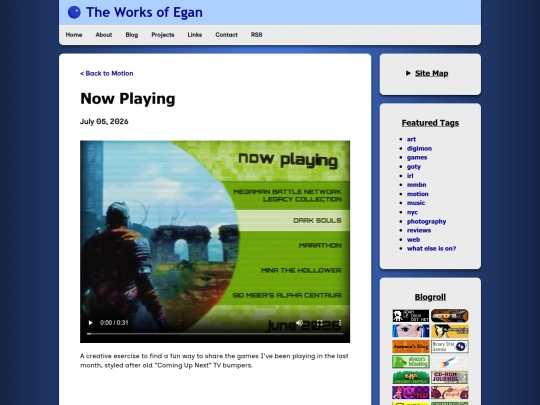Open the white badge with colorful comet
The width and height of the screenshot is (540, 405).
(449, 362)
